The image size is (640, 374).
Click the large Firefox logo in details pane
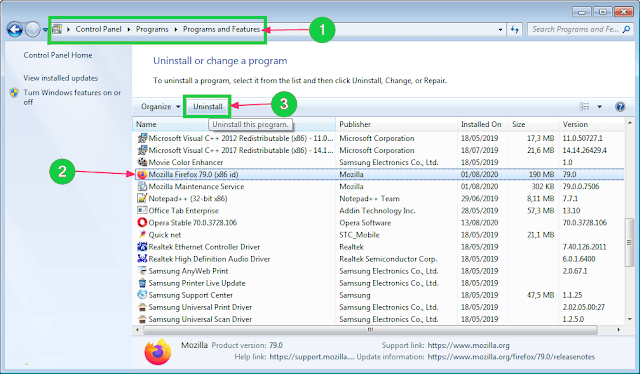point(158,351)
